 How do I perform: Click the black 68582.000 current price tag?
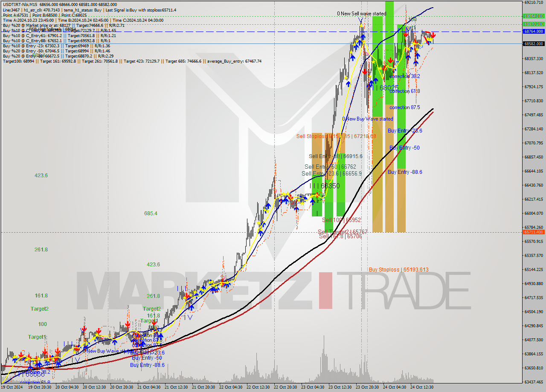point(534,43)
